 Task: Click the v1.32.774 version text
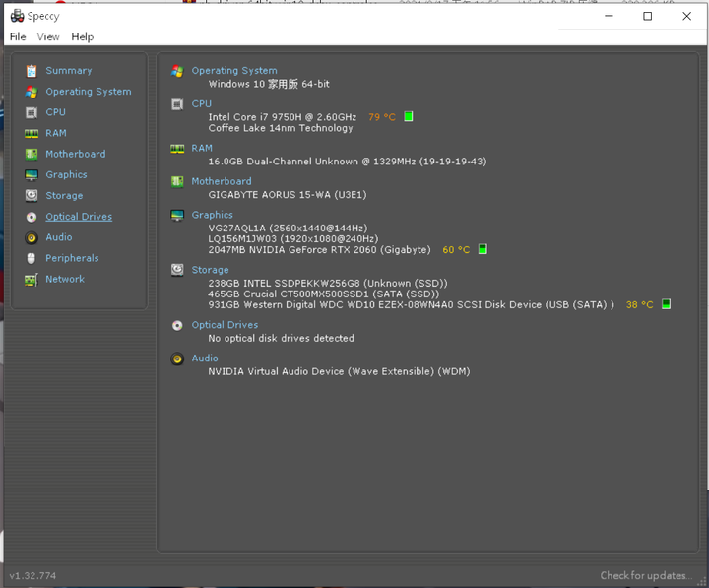[x=32, y=576]
